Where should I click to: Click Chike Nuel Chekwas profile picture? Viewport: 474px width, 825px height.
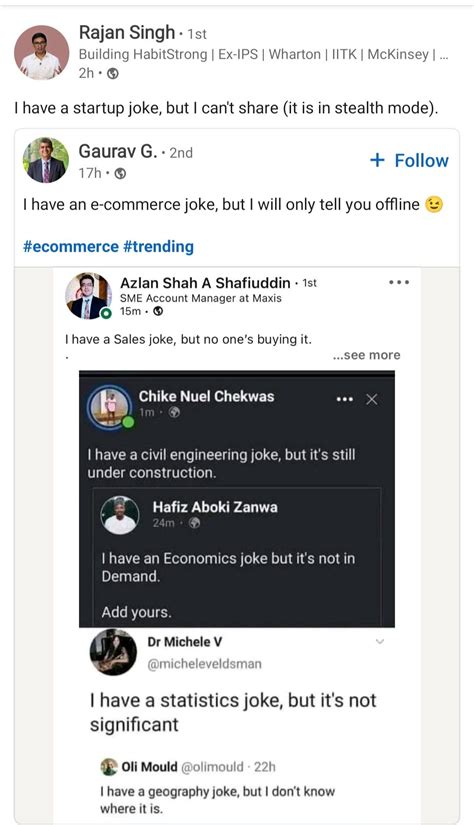(110, 407)
